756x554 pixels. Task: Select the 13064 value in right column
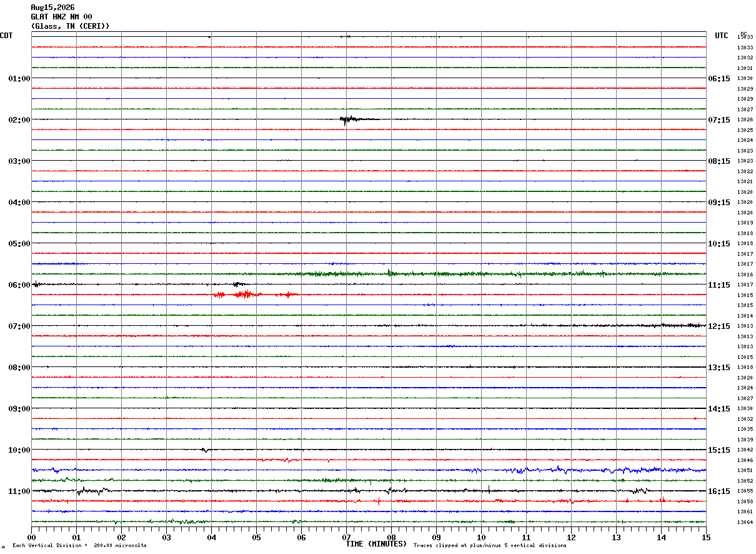[745, 522]
